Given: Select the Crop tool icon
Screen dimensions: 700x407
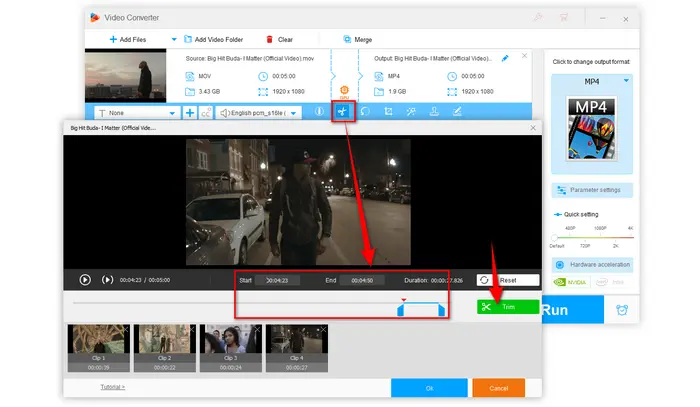Looking at the screenshot, I should click(x=388, y=112).
